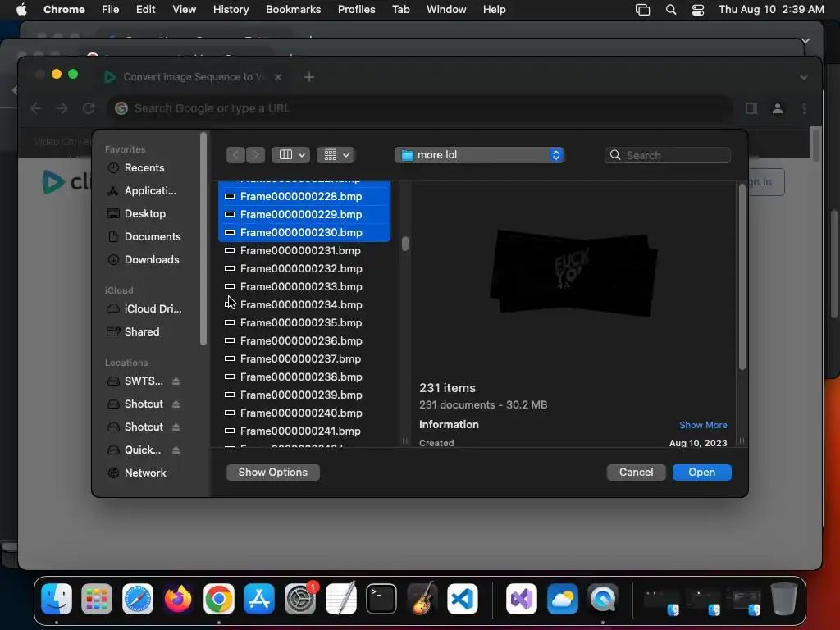
Task: Open the 'more lol' folder path popup
Action: point(479,155)
